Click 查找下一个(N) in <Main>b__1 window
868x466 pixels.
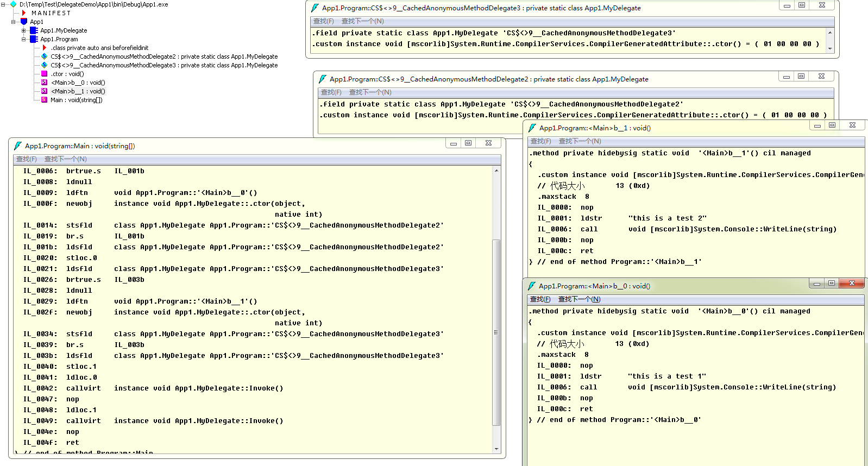click(x=580, y=141)
